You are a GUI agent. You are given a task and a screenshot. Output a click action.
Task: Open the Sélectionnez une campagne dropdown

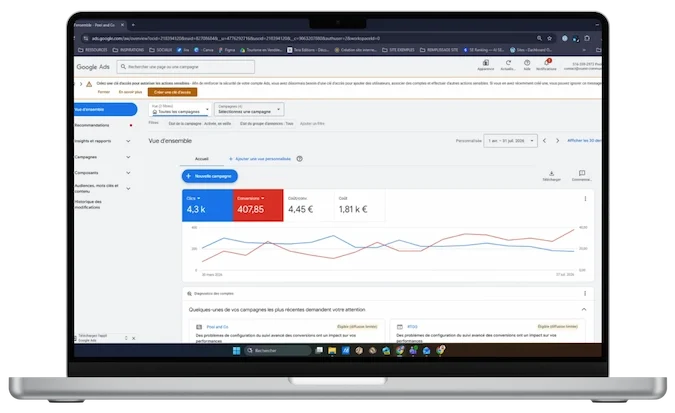(249, 109)
